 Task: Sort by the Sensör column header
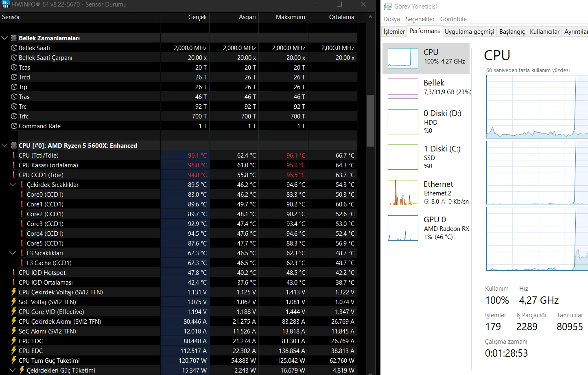point(80,17)
